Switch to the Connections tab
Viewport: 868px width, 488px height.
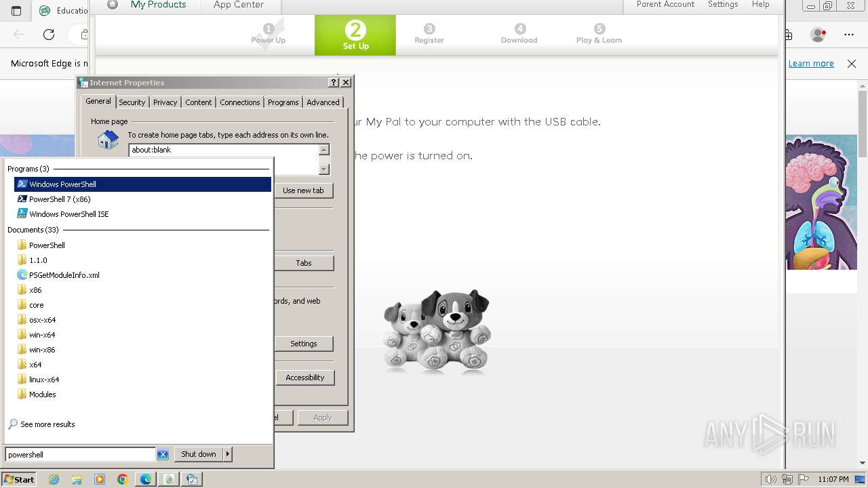coord(240,102)
